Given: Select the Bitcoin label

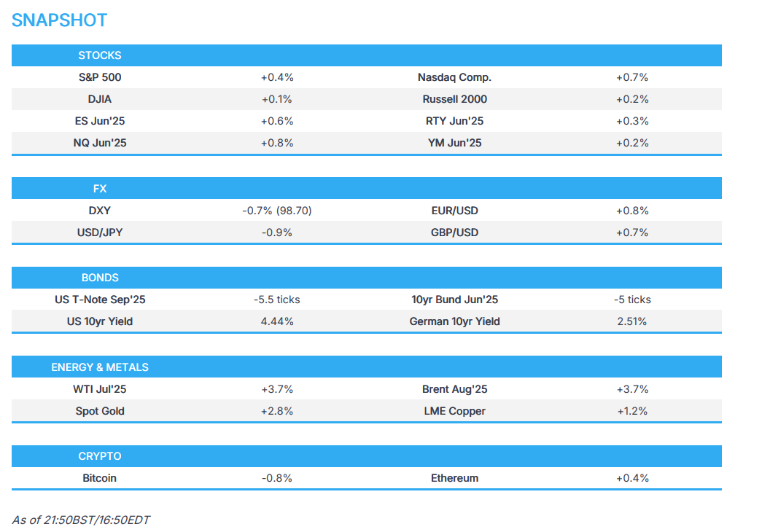Looking at the screenshot, I should (x=100, y=478).
